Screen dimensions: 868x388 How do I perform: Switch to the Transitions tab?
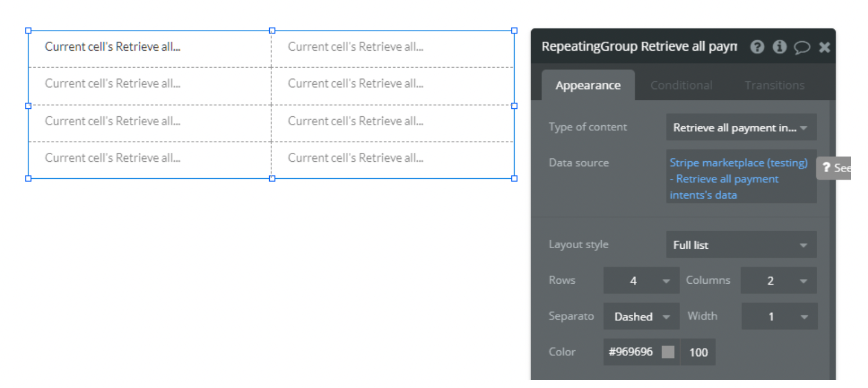point(774,85)
